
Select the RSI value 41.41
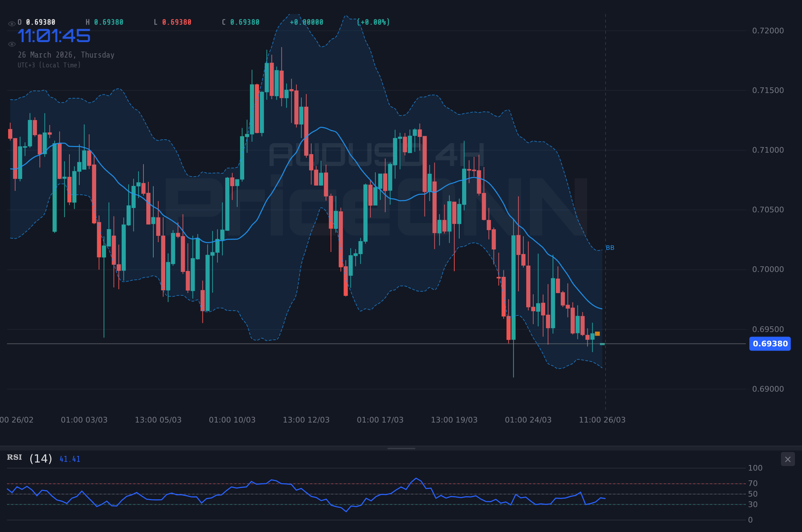click(x=69, y=459)
